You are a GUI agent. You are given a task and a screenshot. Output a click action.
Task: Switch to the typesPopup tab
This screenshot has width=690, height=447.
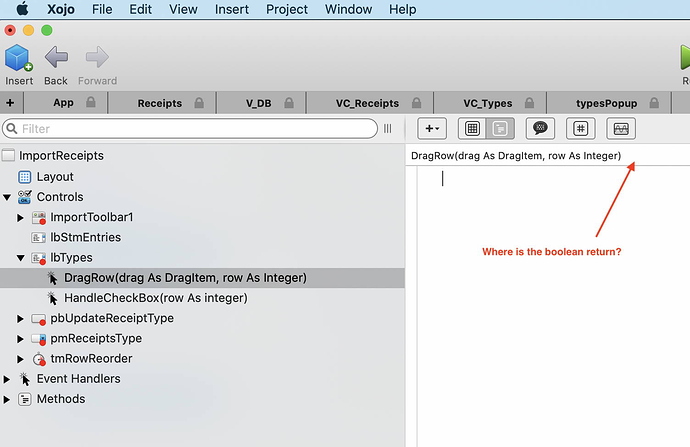[606, 103]
